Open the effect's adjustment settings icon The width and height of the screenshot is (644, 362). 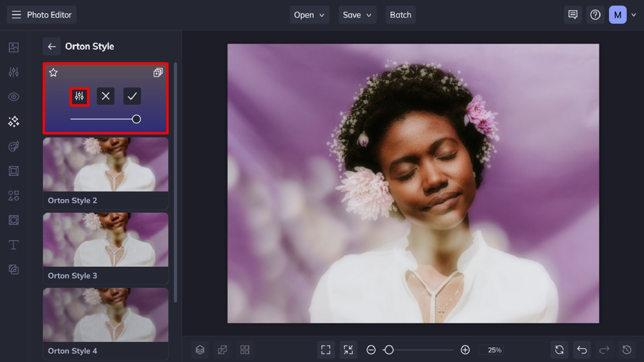[79, 96]
